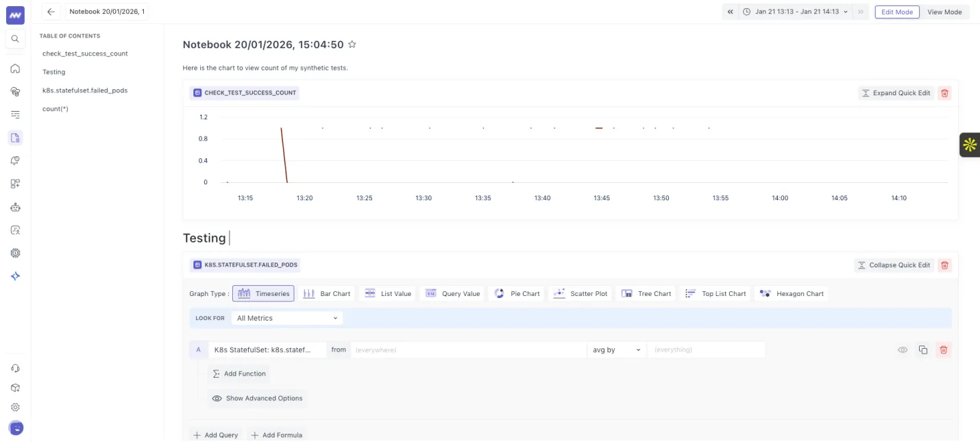This screenshot has width=980, height=442.
Task: Show Advanced Options for query A
Action: [x=258, y=398]
